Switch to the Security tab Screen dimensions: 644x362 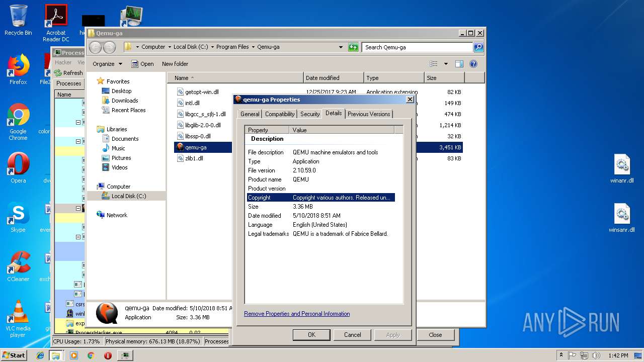(x=310, y=114)
